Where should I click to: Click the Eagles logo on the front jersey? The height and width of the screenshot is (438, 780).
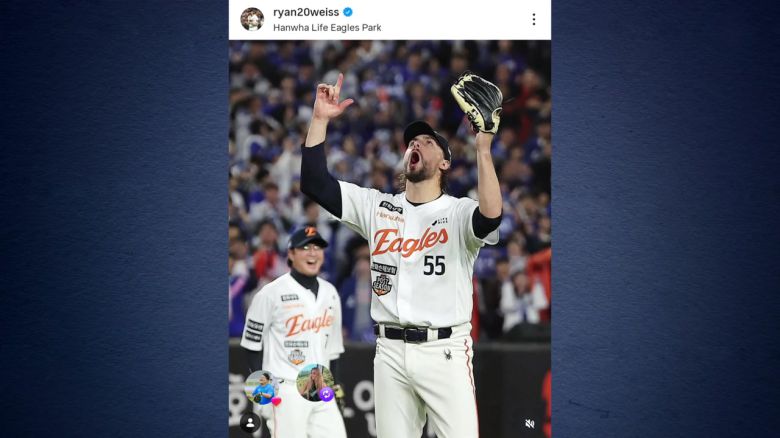click(409, 241)
